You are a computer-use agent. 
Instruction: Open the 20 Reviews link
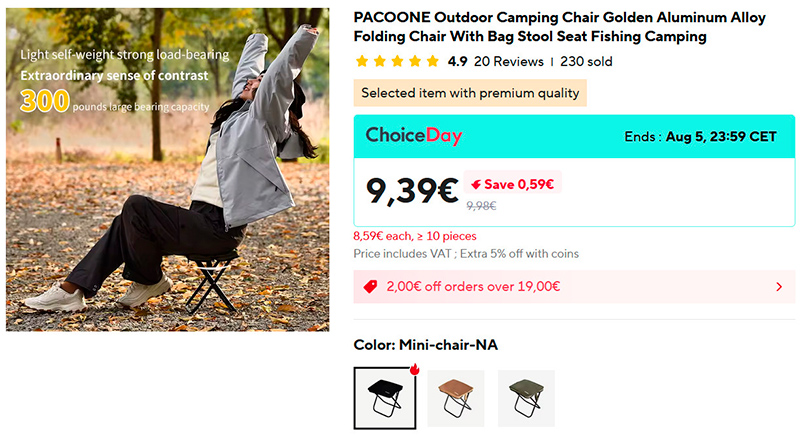(x=509, y=62)
